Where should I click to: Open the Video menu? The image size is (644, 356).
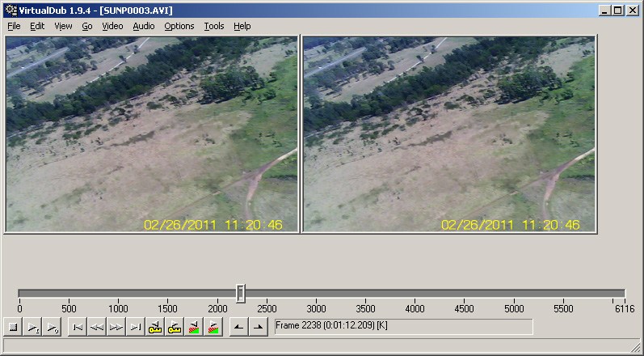pos(112,27)
